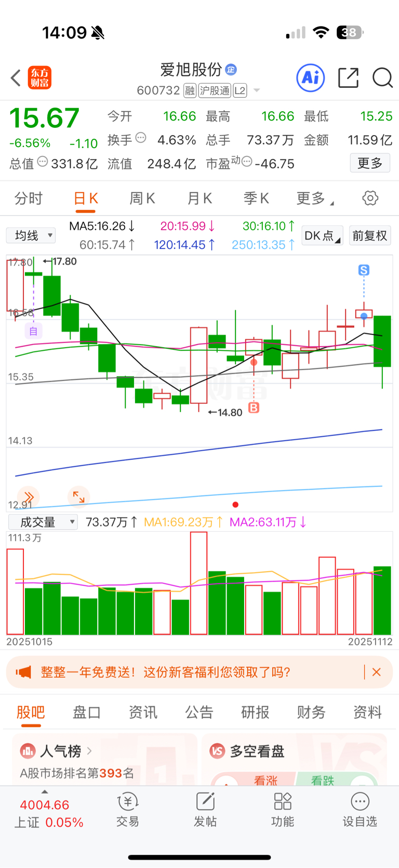The width and height of the screenshot is (399, 868).
Task: Tap the 看涨 bullish button
Action: pos(265,780)
